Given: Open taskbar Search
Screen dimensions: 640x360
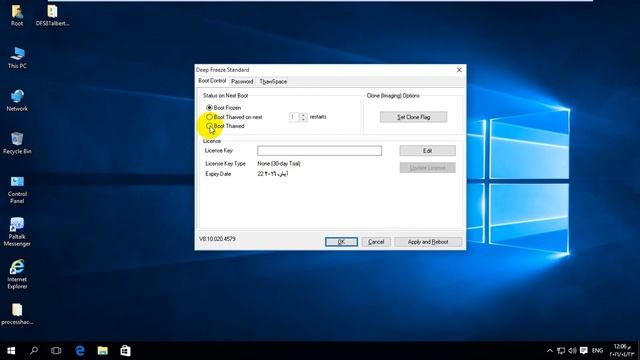Looking at the screenshot, I should pos(34,351).
